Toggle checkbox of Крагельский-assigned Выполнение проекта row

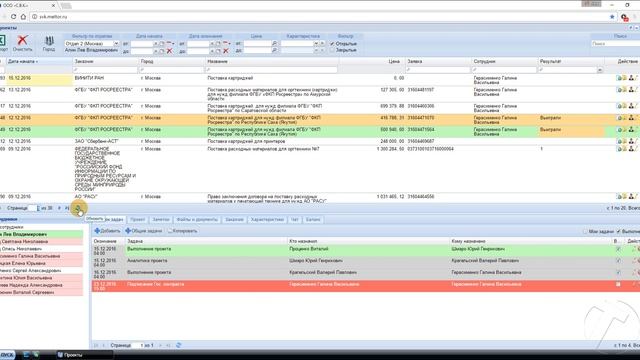[x=618, y=272]
